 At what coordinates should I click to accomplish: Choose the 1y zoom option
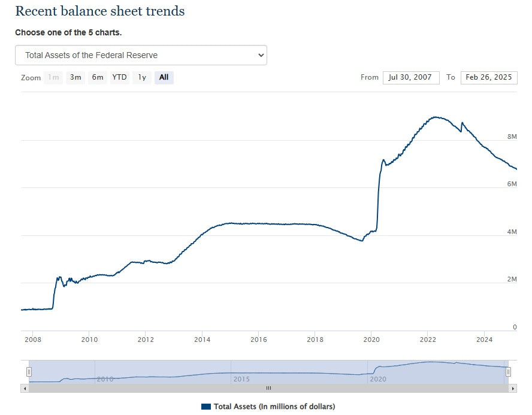click(141, 77)
